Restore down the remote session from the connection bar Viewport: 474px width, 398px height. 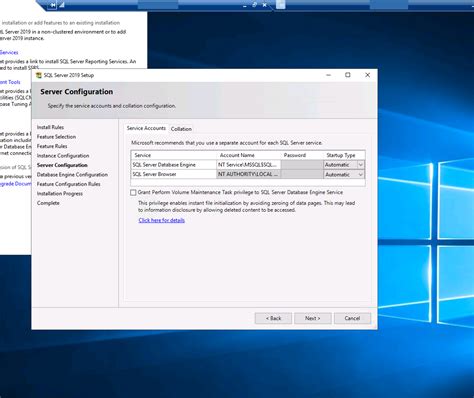[254, 5]
